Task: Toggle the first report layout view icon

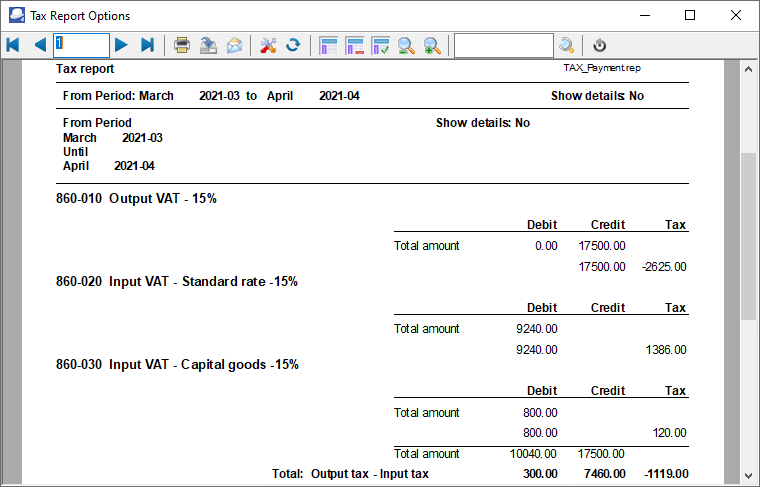Action: [x=328, y=45]
